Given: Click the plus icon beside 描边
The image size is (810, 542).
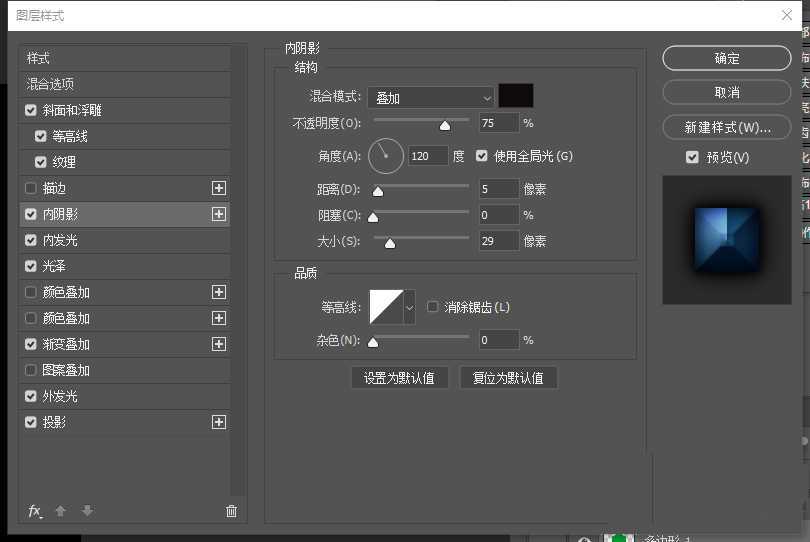Looking at the screenshot, I should click(219, 188).
